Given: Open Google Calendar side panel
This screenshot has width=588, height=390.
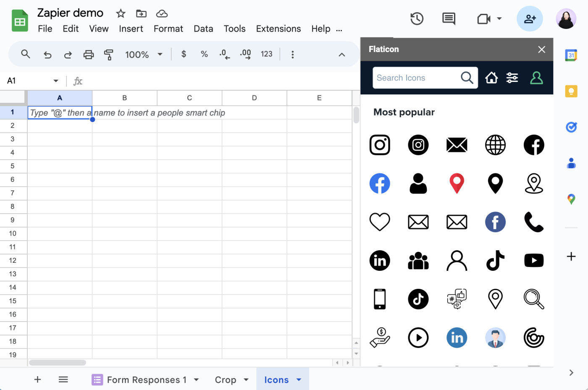Looking at the screenshot, I should tap(571, 55).
